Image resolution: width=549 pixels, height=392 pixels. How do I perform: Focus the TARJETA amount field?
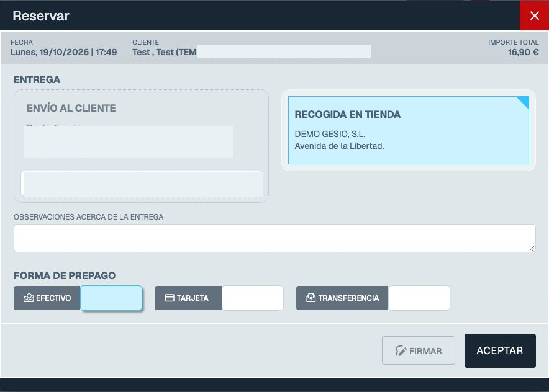coord(252,298)
